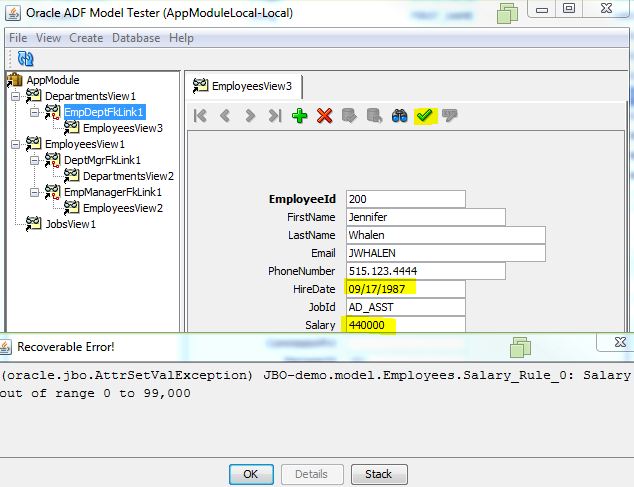Select EmployeesView3 in the tree

(x=123, y=128)
